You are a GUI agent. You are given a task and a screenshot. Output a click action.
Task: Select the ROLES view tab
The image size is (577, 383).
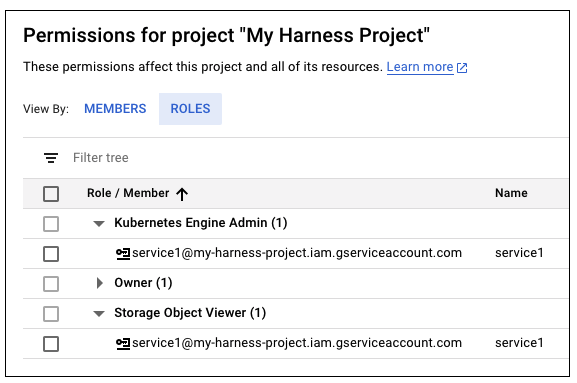[x=190, y=109]
